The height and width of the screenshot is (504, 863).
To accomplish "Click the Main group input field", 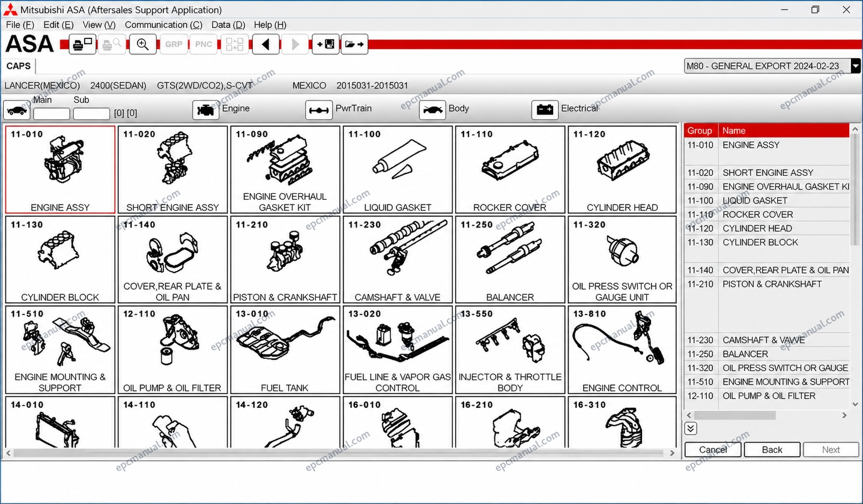I will [x=52, y=113].
